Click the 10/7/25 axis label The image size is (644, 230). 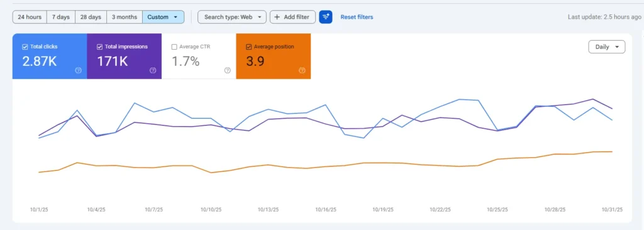tap(153, 209)
